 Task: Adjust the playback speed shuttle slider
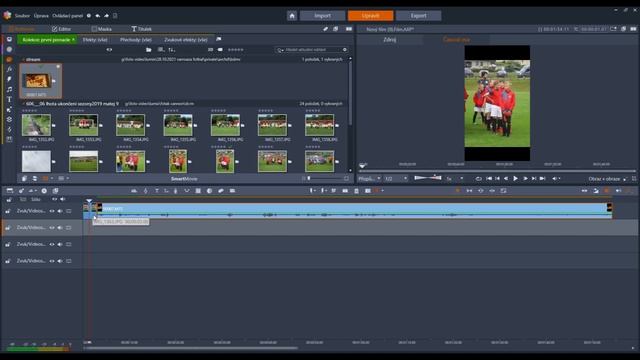[427, 178]
